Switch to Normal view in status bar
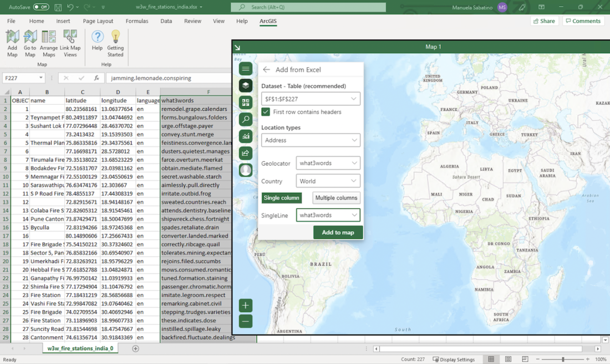This screenshot has height=364, width=610. pyautogui.click(x=491, y=359)
